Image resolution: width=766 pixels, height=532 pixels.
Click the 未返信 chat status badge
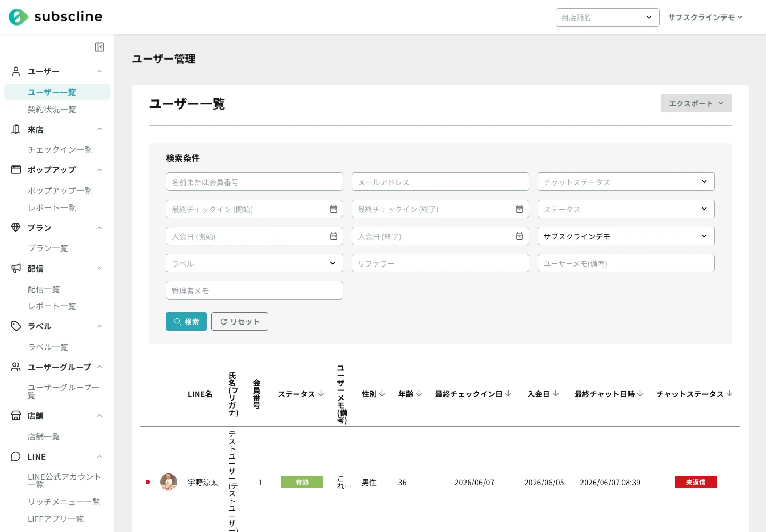coord(696,482)
